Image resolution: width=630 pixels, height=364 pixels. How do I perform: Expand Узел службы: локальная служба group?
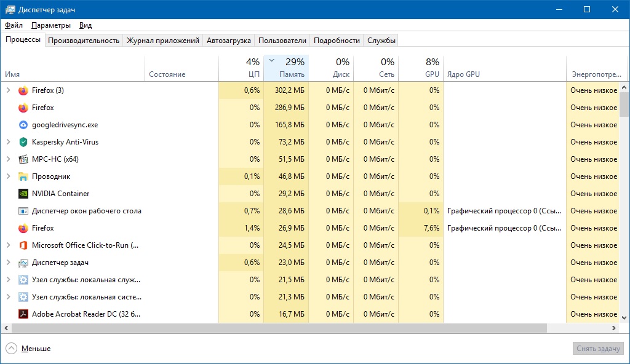pos(8,280)
